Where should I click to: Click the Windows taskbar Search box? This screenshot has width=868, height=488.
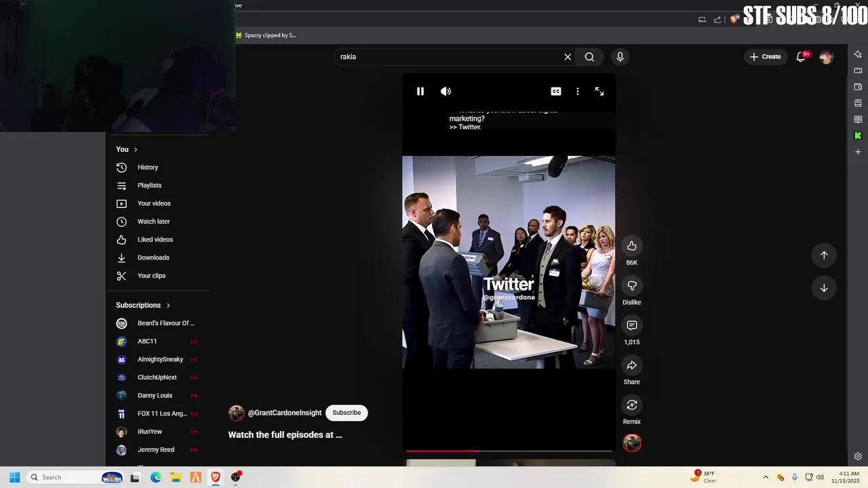pos(76,477)
